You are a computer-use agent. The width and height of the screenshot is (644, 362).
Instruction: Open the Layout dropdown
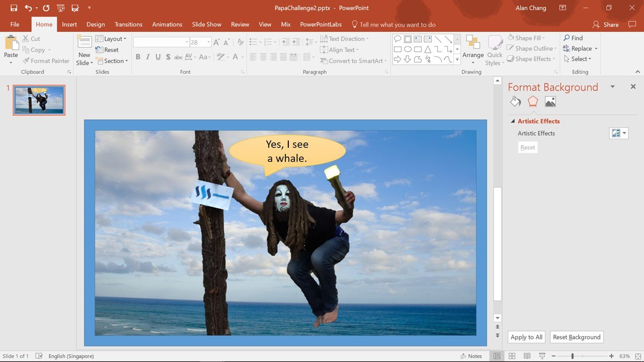point(111,39)
